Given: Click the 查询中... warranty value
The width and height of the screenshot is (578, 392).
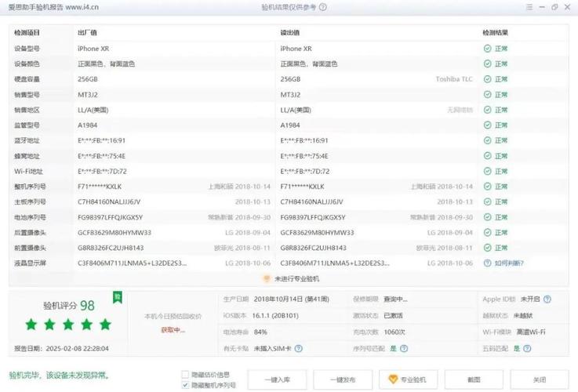Looking at the screenshot, I should coord(395,299).
